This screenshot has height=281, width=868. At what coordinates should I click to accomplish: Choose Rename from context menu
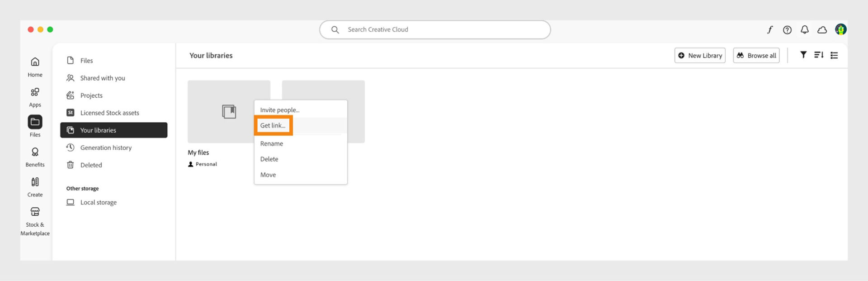[301, 143]
